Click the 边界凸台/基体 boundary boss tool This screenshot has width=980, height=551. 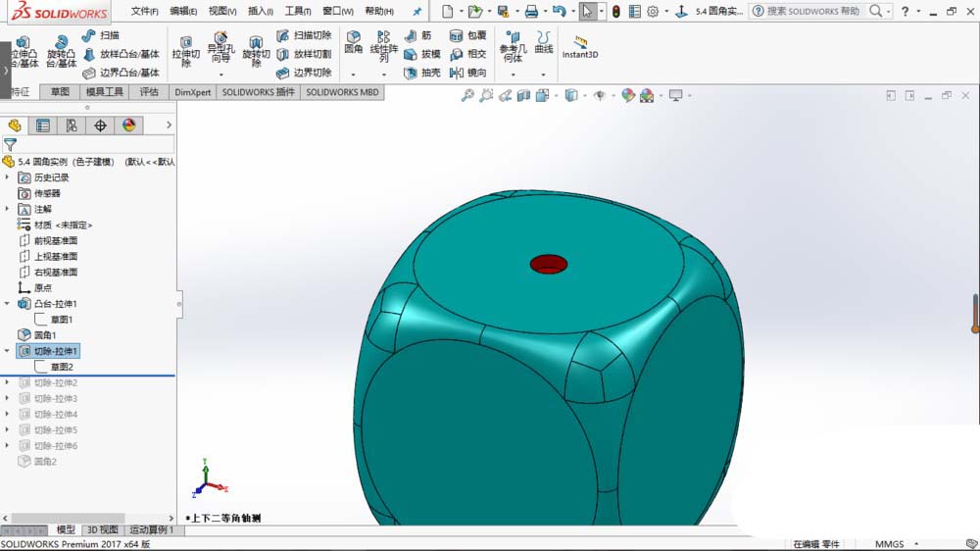click(x=122, y=74)
